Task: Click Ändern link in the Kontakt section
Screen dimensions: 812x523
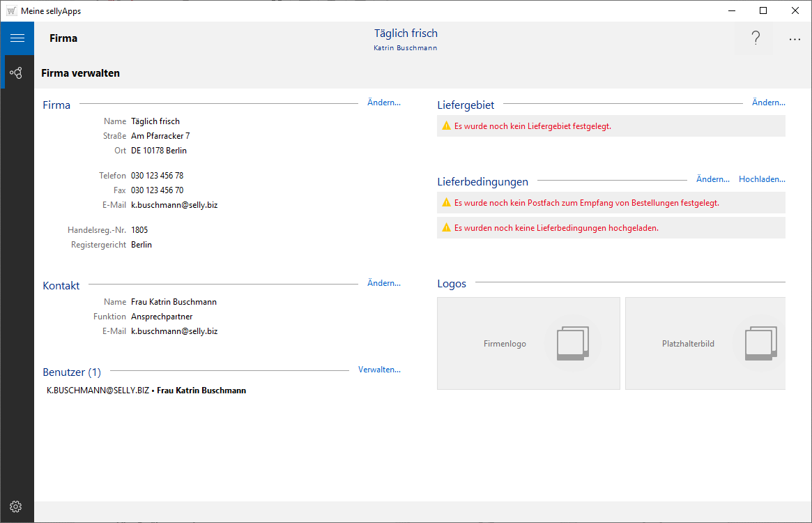Action: 383,283
